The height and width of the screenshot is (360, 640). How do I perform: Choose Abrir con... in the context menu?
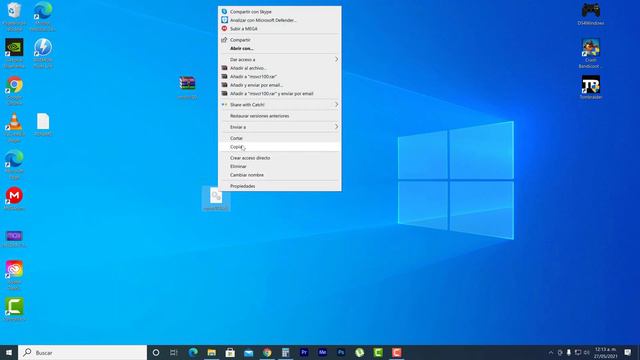click(x=280, y=48)
